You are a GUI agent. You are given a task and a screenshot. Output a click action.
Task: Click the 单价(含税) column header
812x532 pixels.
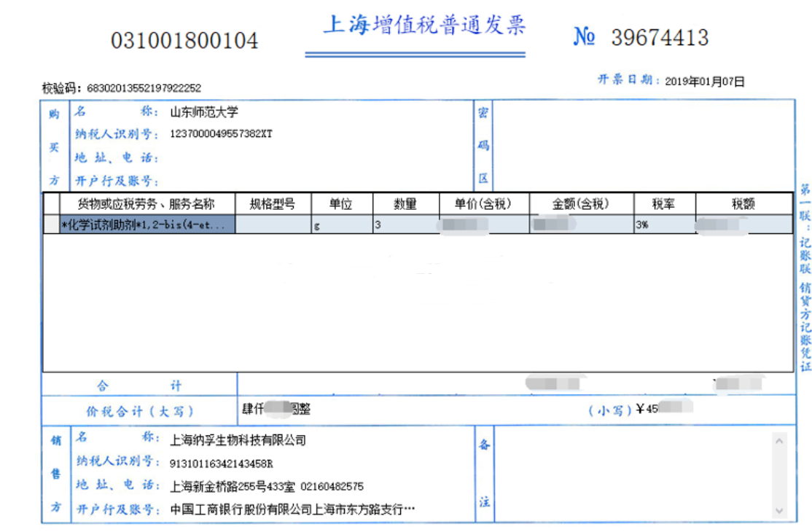[484, 205]
